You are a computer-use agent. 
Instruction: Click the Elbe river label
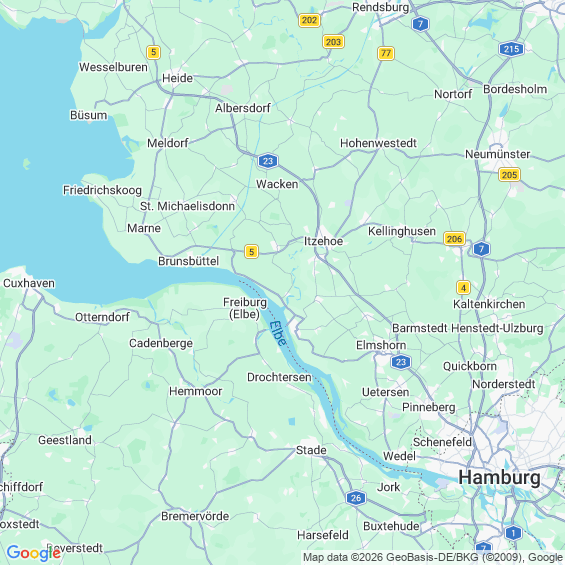[x=278, y=333]
